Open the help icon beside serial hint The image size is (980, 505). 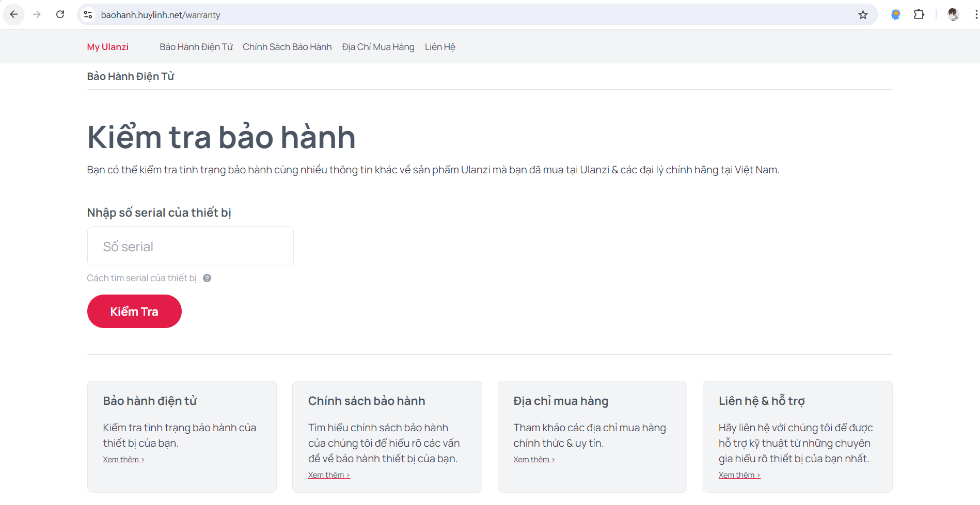207,278
